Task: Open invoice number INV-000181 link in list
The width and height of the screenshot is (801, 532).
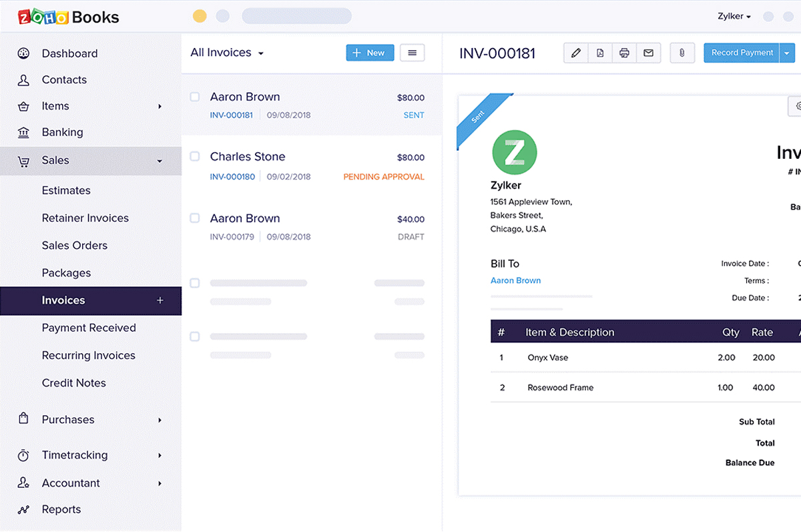Action: coord(232,115)
